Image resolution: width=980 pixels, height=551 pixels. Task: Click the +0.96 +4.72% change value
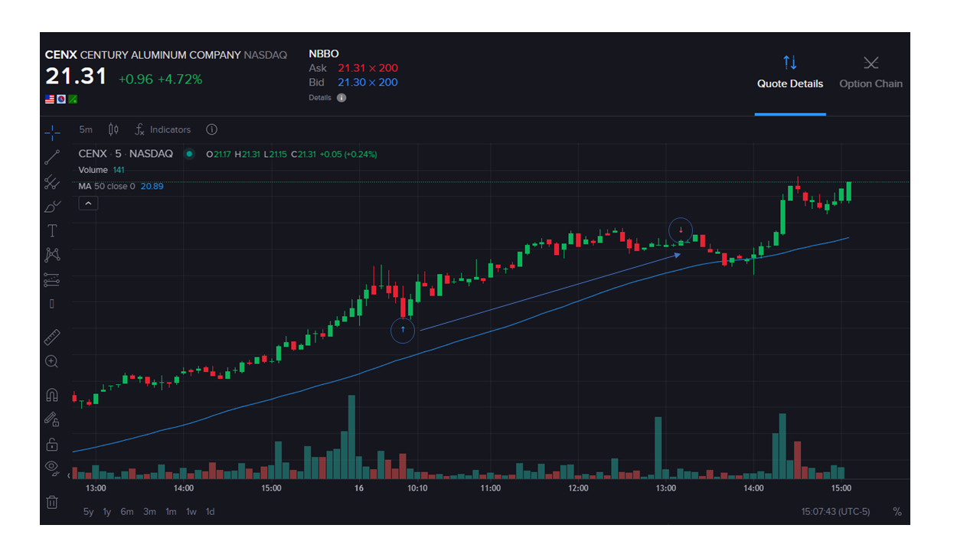[160, 79]
